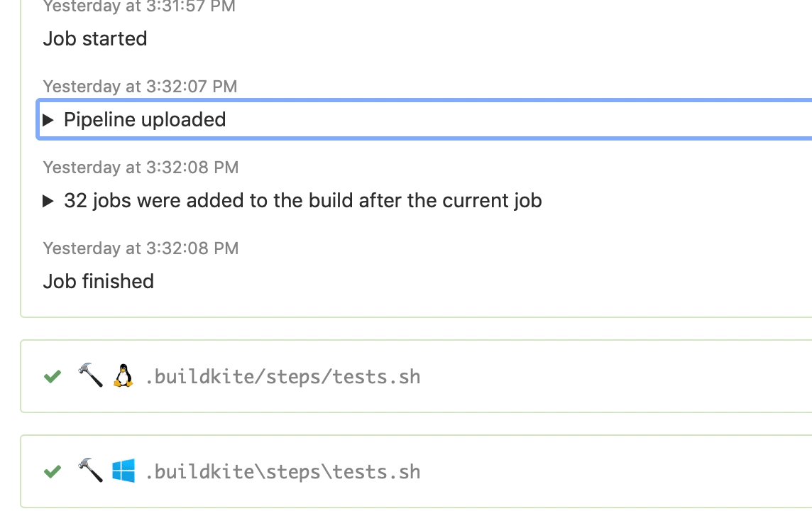Click the Windows logo icon on tests.sh job
Viewport: 812px width, 521px height.
tap(124, 471)
